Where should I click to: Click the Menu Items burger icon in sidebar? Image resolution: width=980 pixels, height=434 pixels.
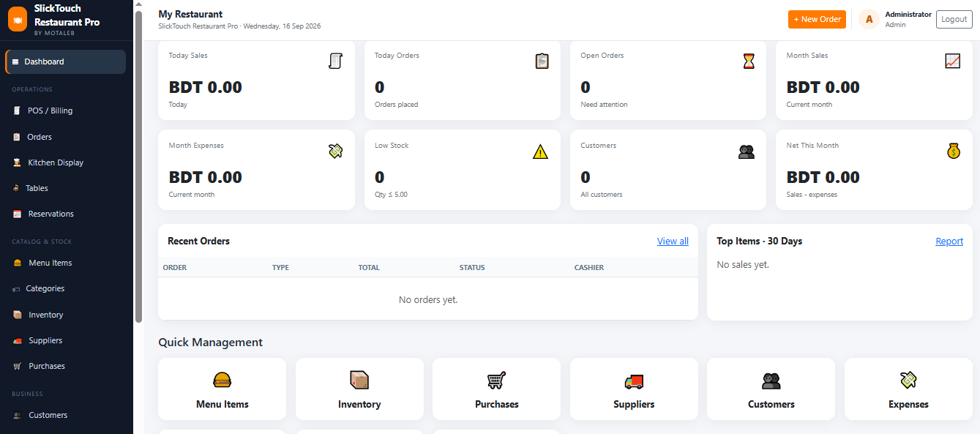pos(18,263)
